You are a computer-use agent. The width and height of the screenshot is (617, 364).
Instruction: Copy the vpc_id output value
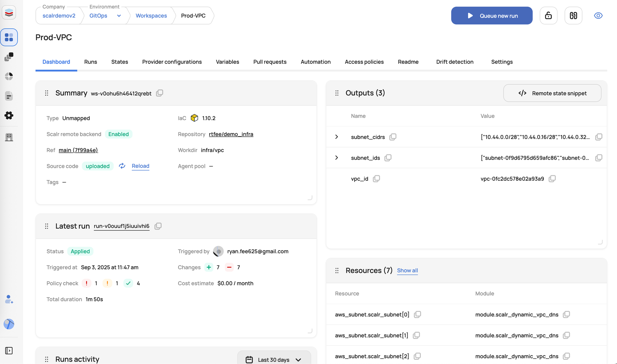pos(552,179)
